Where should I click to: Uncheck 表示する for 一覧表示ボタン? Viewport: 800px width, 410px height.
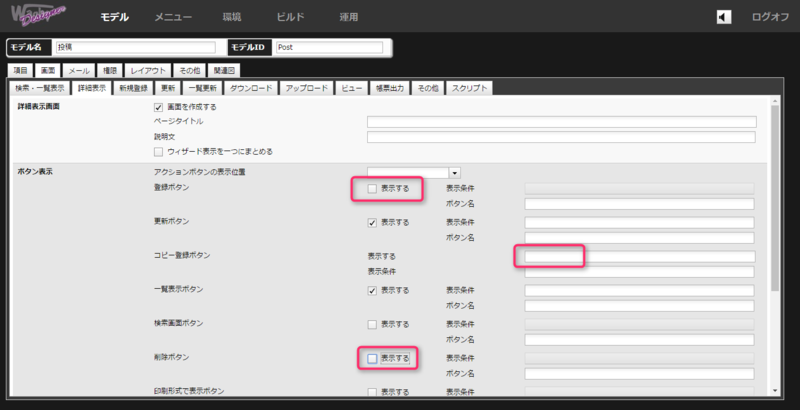pos(372,291)
